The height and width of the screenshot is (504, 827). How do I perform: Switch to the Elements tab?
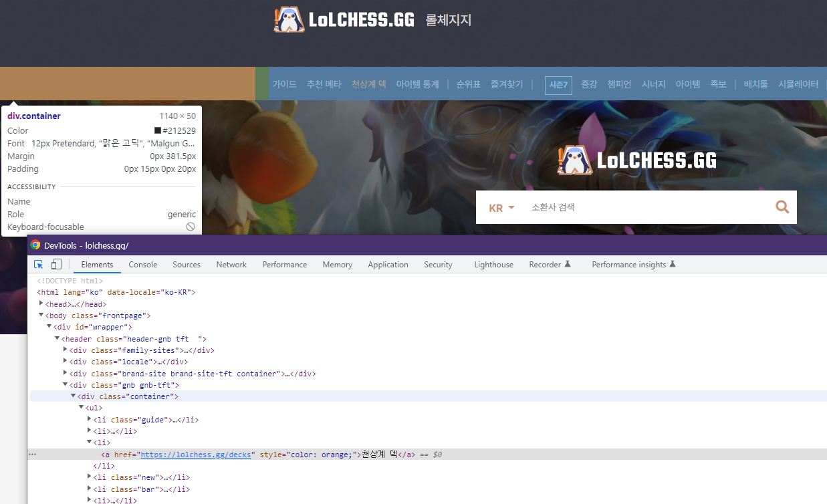click(97, 265)
